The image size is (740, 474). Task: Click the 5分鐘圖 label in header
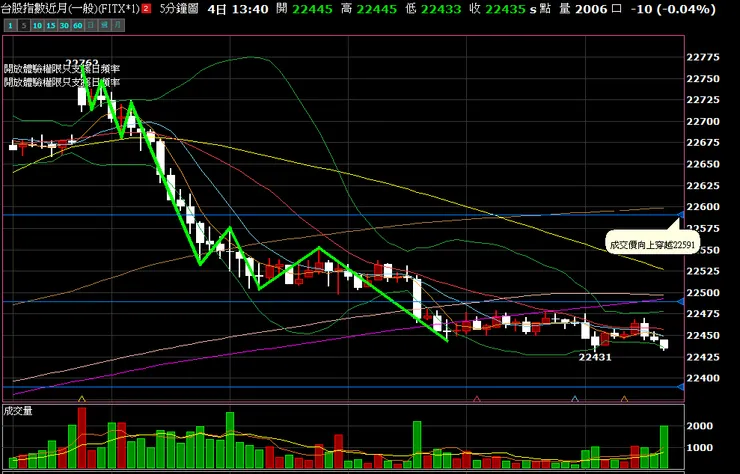[x=179, y=9]
